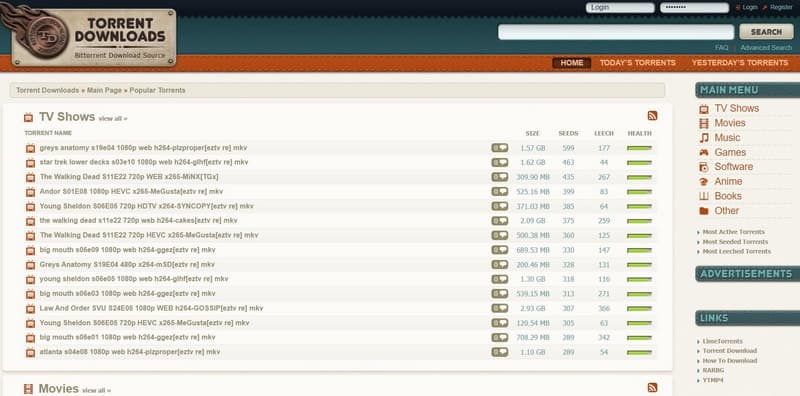Open Advanced Search link
This screenshot has height=396, width=800.
(766, 47)
